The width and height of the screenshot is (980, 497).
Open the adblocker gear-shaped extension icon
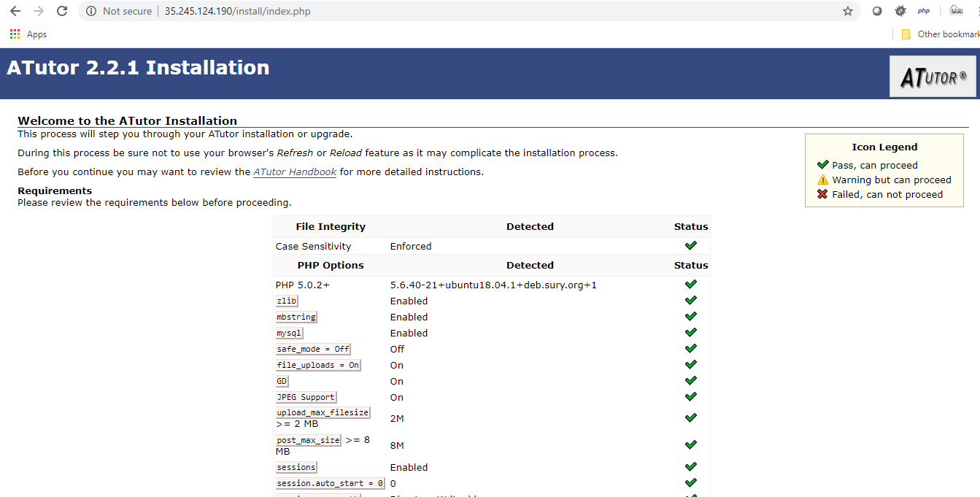click(900, 10)
